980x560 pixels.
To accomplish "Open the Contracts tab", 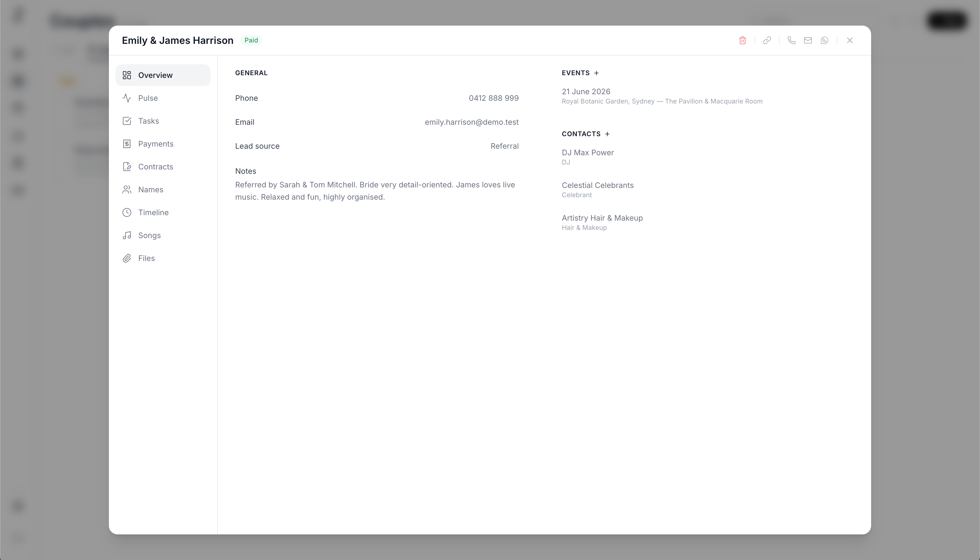I will coord(163,166).
